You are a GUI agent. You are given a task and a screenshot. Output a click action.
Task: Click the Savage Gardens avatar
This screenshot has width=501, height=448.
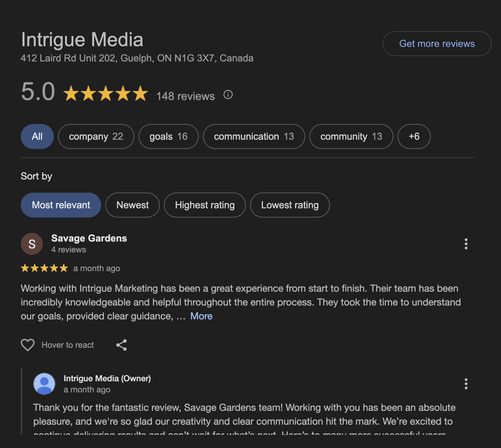[32, 244]
